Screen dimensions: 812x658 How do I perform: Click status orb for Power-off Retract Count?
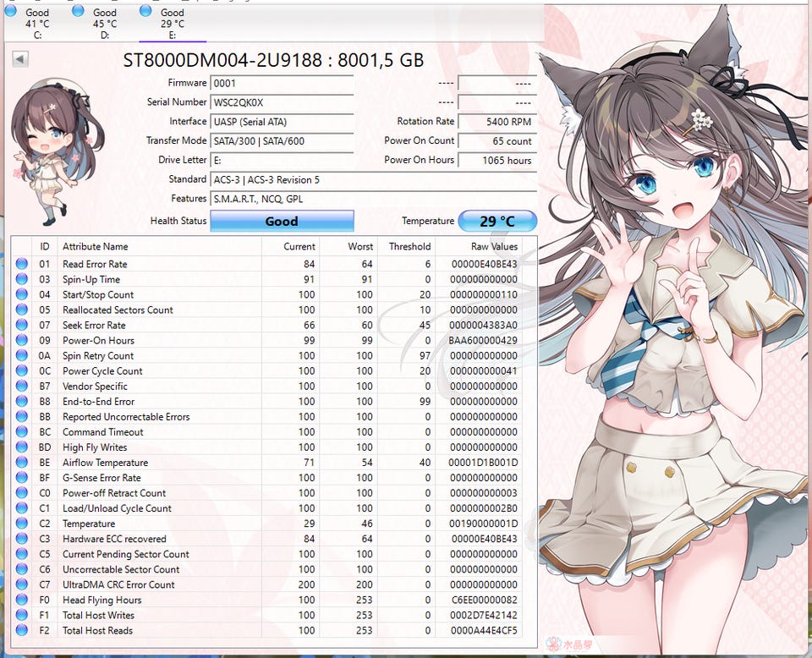pyautogui.click(x=22, y=493)
